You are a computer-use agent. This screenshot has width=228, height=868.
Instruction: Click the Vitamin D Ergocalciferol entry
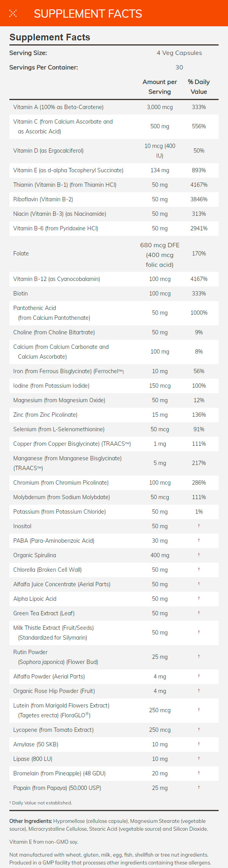[x=48, y=151]
